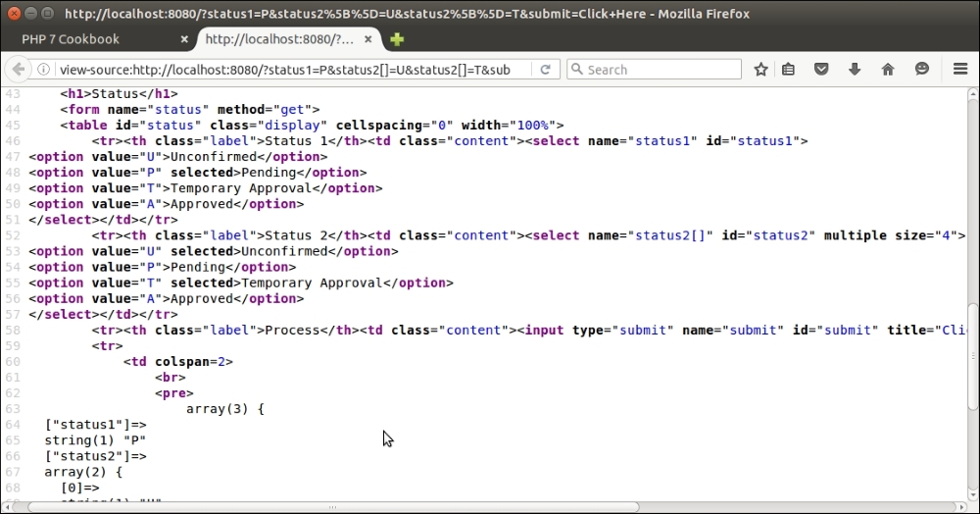This screenshot has width=980, height=514.
Task: Reload the page with the refresh icon
Action: [545, 70]
